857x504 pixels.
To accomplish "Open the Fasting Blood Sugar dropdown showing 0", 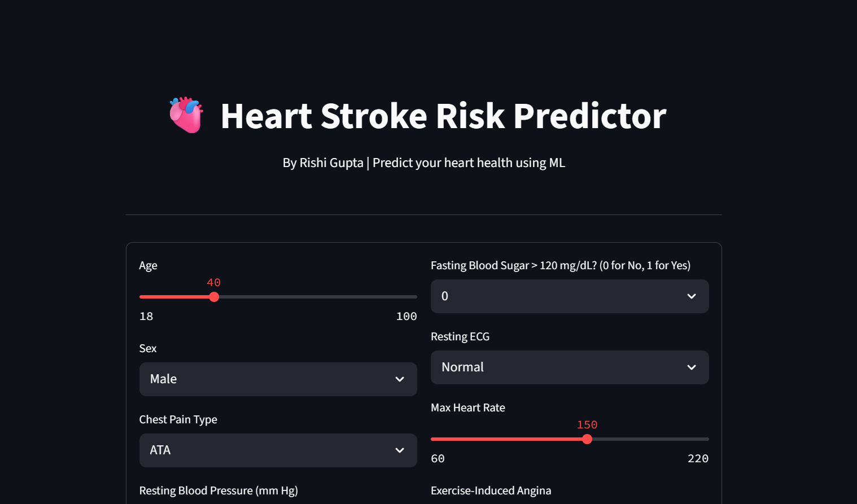I will click(x=570, y=296).
